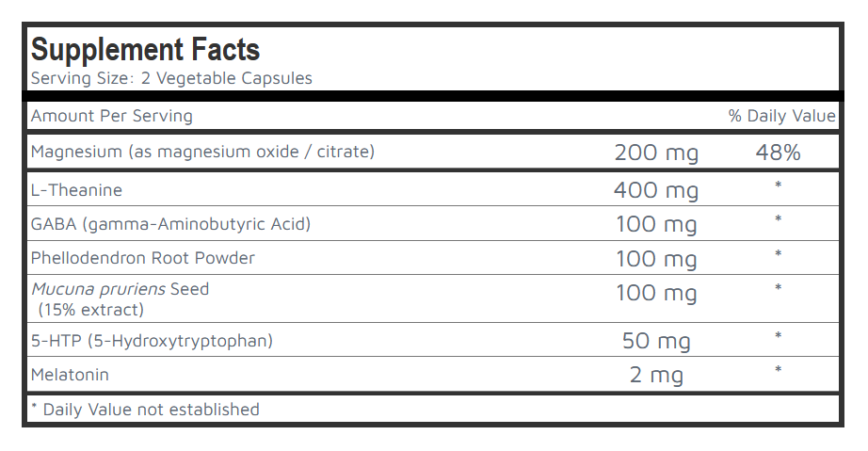The height and width of the screenshot is (451, 868).
Task: Click the Supplement Facts heading
Action: click(146, 49)
